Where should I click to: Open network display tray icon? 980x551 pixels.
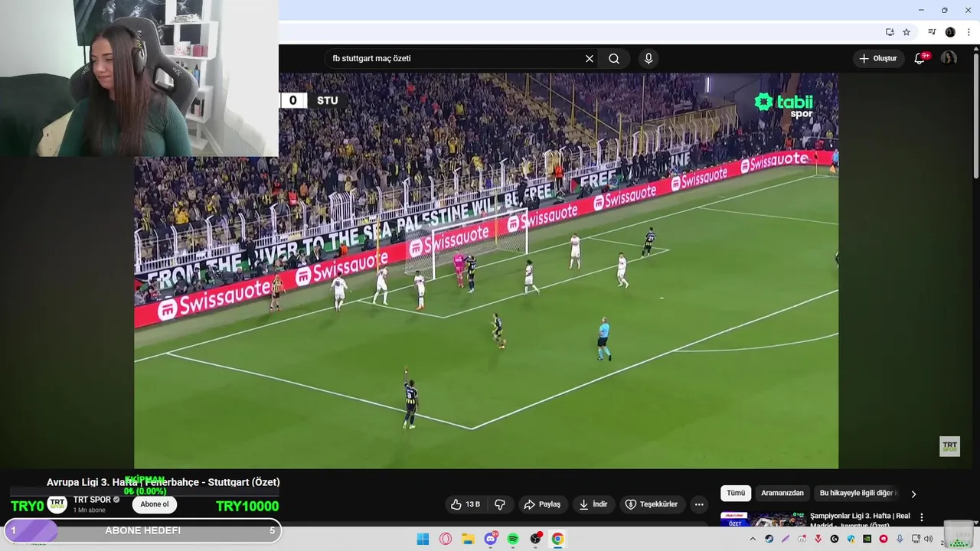(916, 539)
